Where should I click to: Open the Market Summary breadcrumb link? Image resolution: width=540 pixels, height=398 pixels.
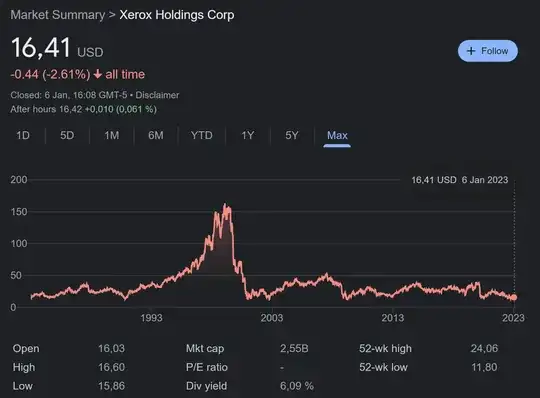click(x=58, y=15)
